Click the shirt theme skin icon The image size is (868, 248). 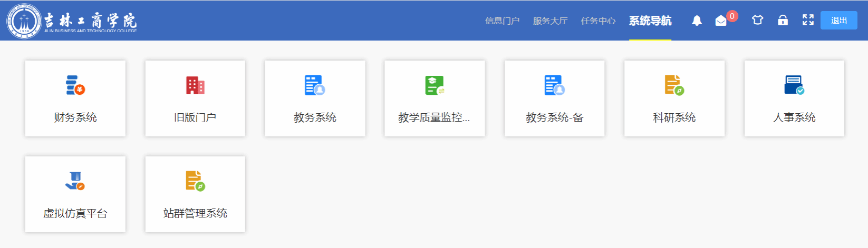(x=757, y=21)
